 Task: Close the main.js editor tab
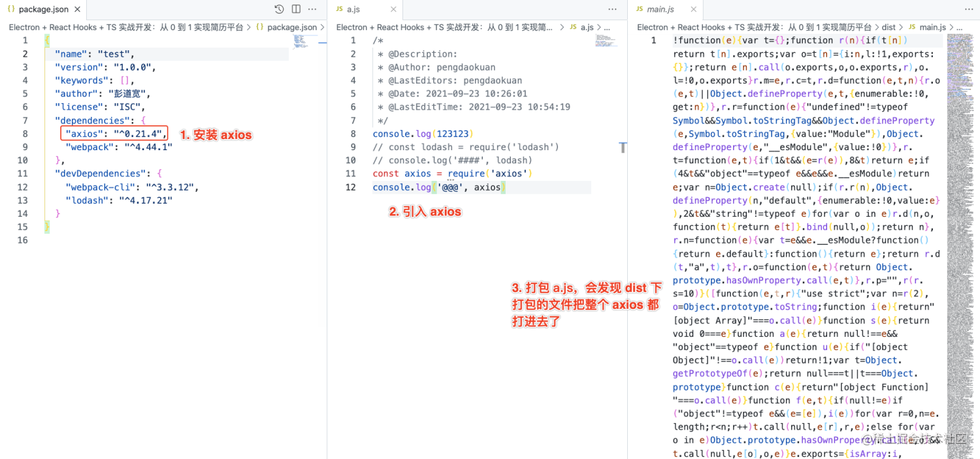[694, 10]
